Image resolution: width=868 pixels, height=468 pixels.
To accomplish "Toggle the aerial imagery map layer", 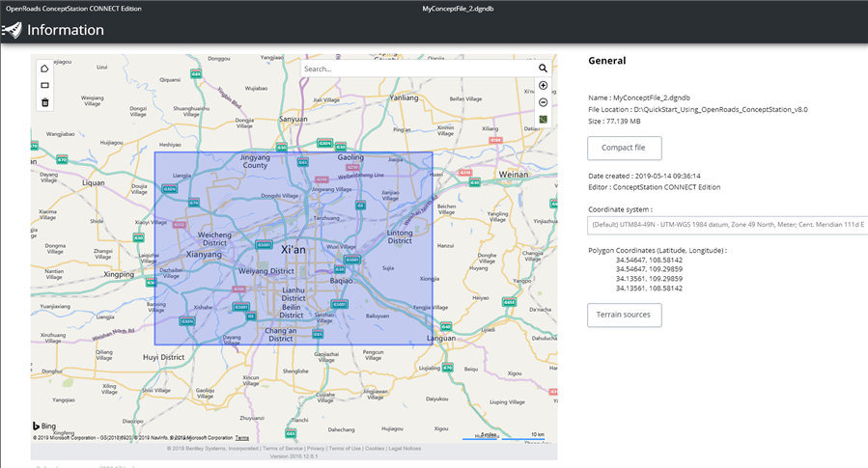I will 543,120.
